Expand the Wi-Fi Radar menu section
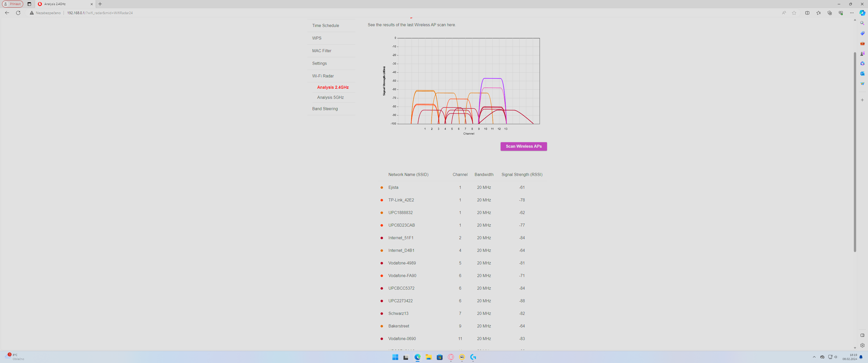The width and height of the screenshot is (868, 363). (x=322, y=76)
